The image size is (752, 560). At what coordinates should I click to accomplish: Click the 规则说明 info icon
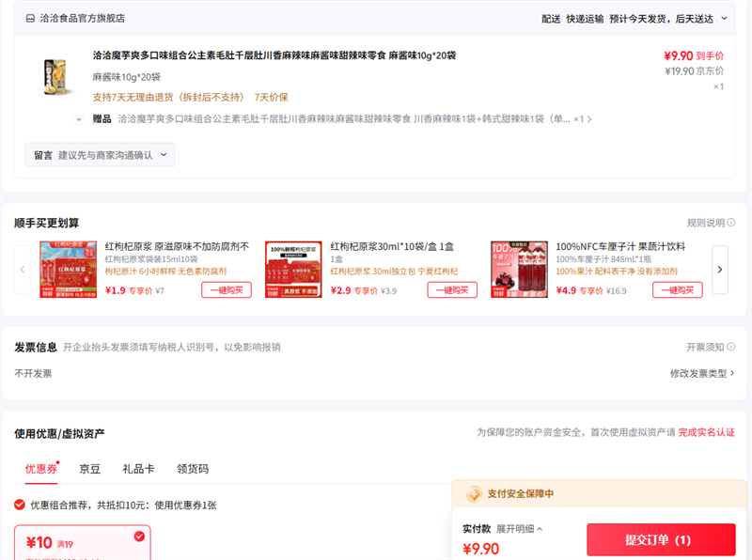pyautogui.click(x=731, y=223)
